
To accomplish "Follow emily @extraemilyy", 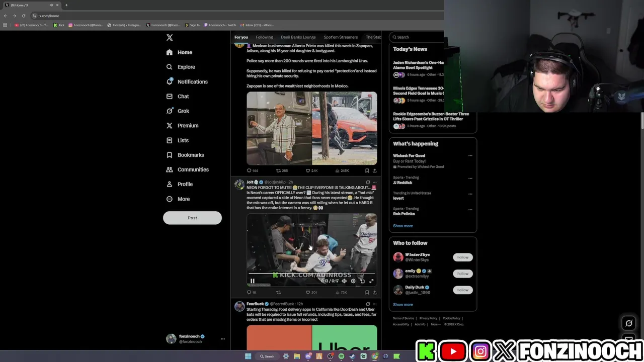I will pyautogui.click(x=462, y=274).
